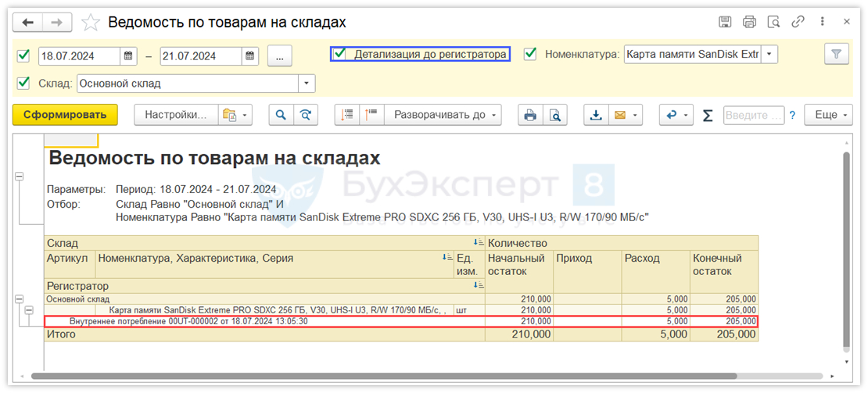
Task: Click the Сформировать button
Action: (65, 115)
